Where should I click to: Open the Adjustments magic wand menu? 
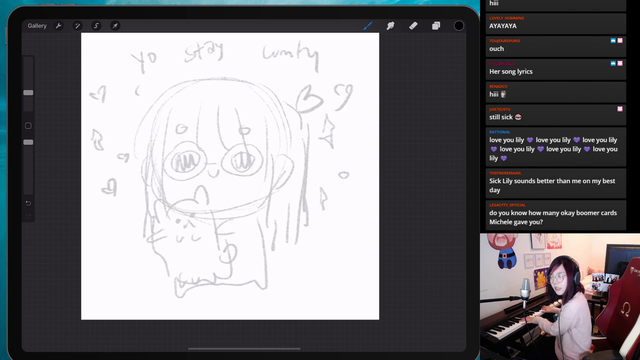pos(77,26)
